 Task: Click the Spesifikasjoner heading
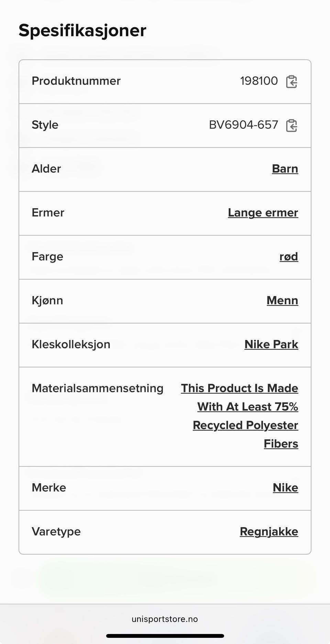coord(82,30)
